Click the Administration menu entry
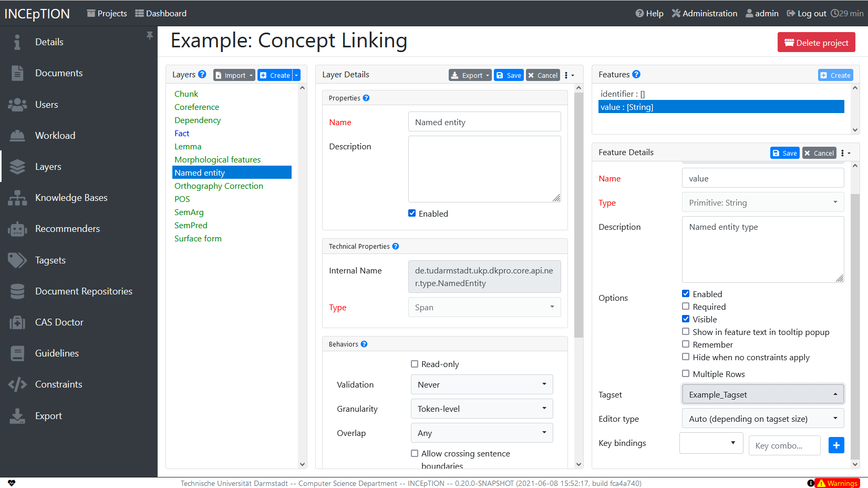This screenshot has height=488, width=868. pyautogui.click(x=705, y=13)
